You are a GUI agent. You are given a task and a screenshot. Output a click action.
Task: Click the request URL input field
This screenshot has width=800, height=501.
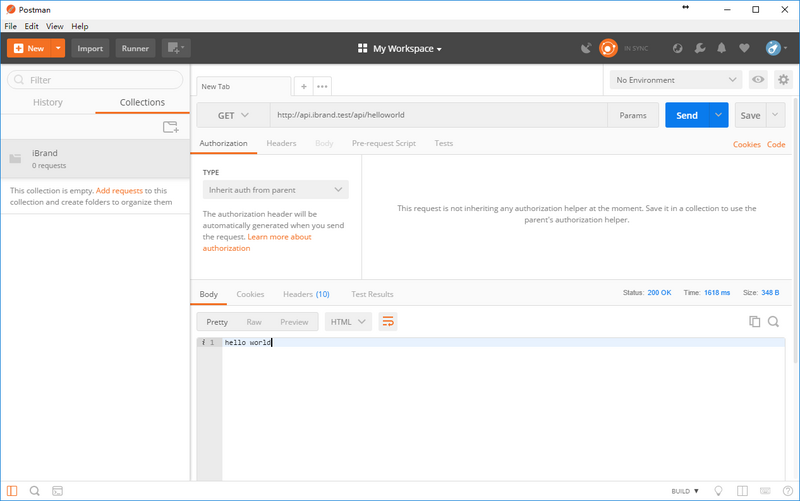pyautogui.click(x=438, y=115)
